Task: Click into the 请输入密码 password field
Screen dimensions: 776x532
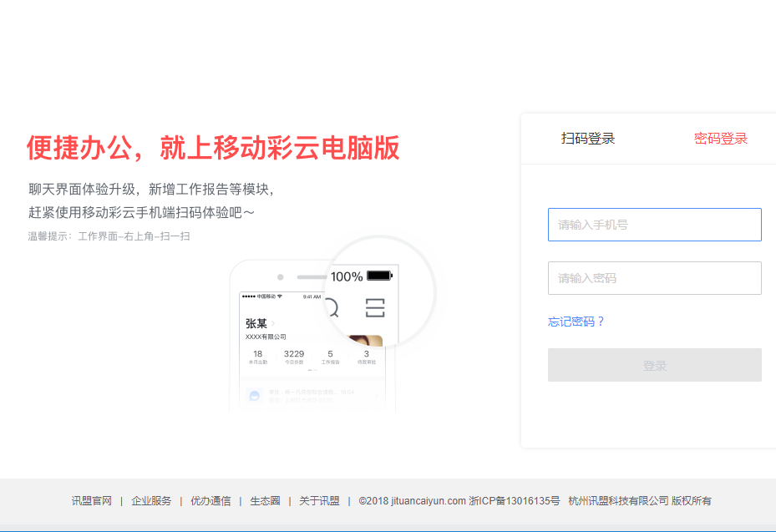Action: [x=654, y=278]
